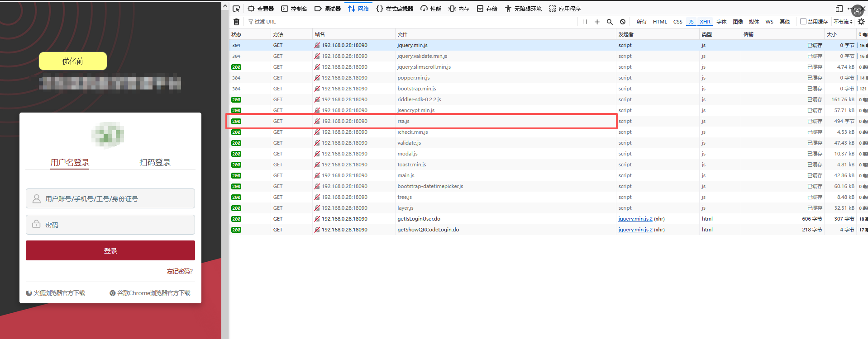Toggle the 其他 (Other) filter

785,22
